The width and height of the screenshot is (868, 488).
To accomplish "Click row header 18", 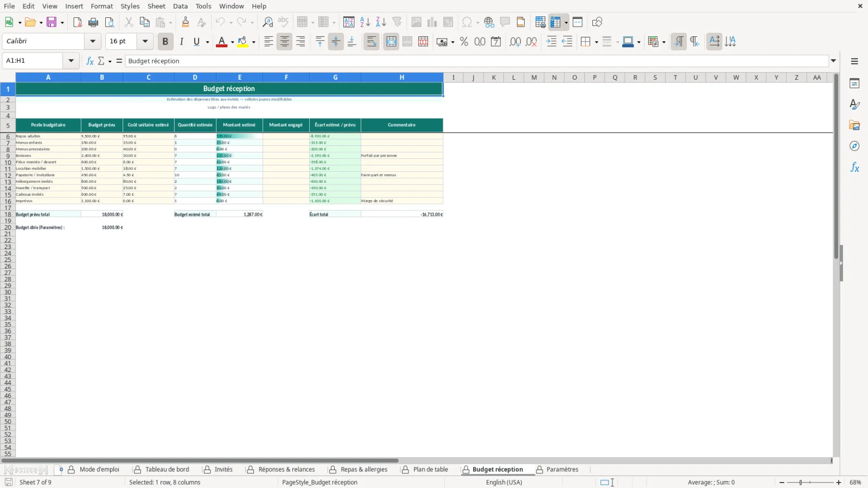I will 8,214.
